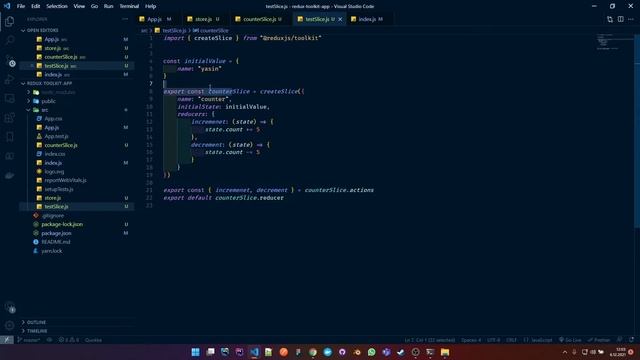Expand the public folder
640x360 pixels.
(x=77, y=101)
